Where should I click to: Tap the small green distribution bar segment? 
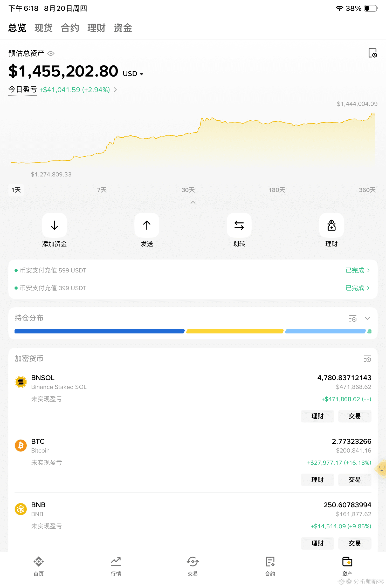coord(369,331)
